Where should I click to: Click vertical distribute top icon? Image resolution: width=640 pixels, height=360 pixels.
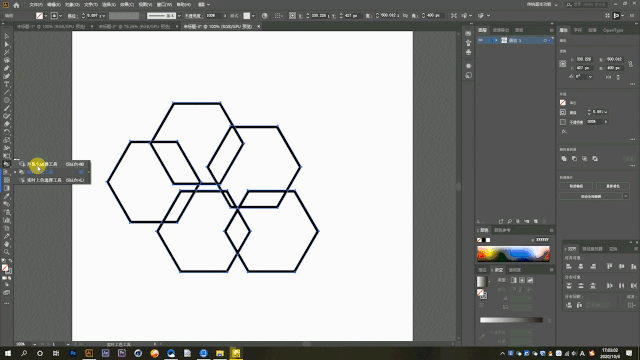[569, 286]
